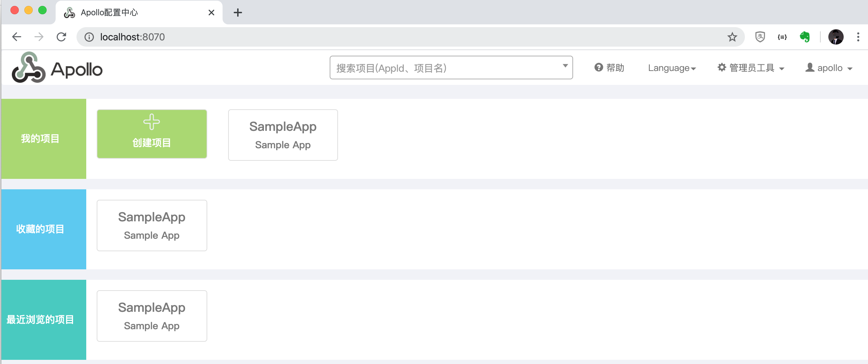Open SampleApp under 收藏的项目
This screenshot has height=364, width=868.
[x=152, y=225]
